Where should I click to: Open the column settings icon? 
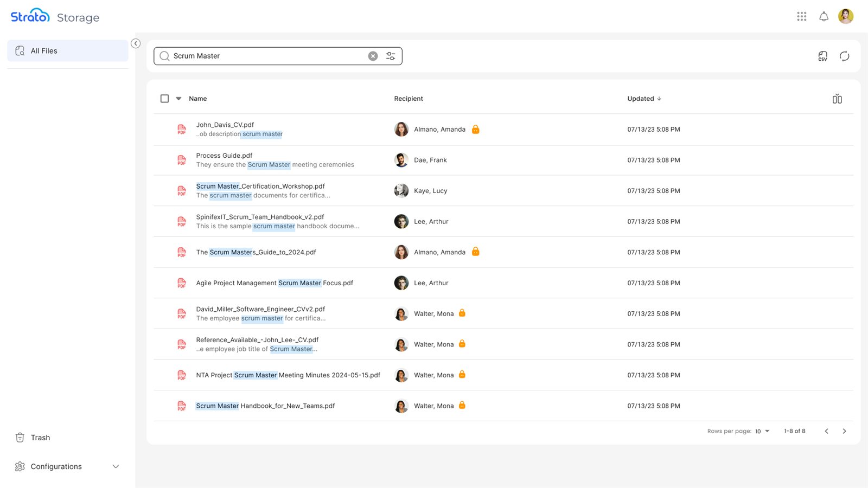pyautogui.click(x=837, y=99)
